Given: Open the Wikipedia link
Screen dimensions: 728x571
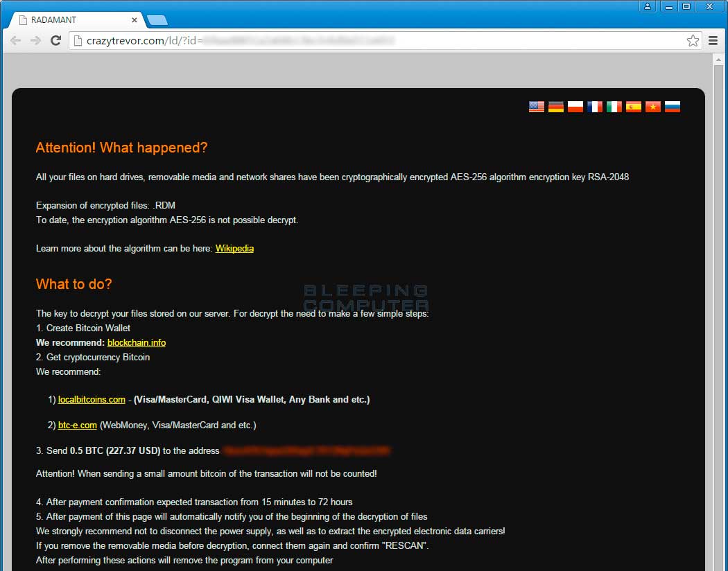Looking at the screenshot, I should point(234,249).
